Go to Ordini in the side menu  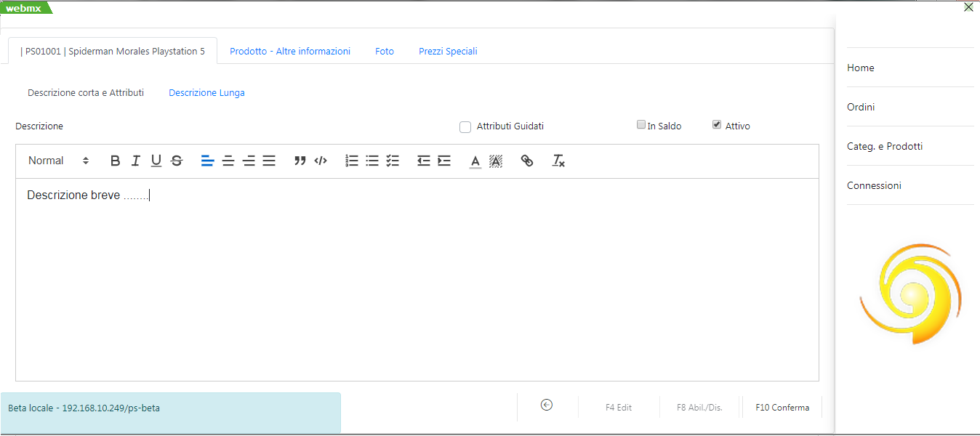861,107
